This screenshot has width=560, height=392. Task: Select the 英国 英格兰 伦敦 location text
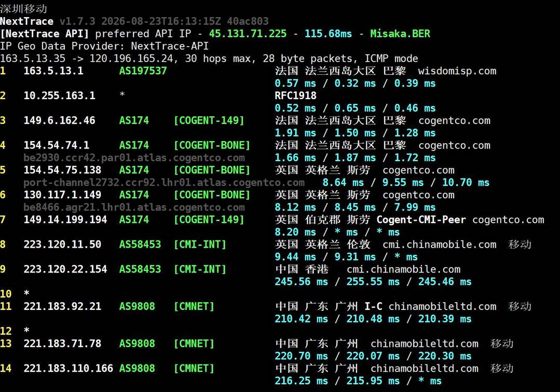[323, 245]
